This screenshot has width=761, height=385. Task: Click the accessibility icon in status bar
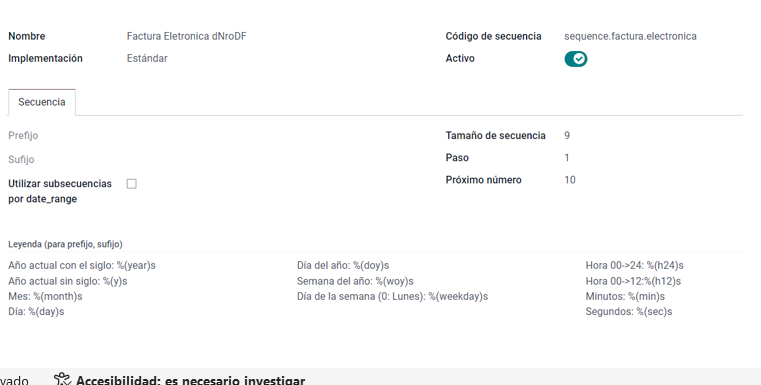point(62,380)
